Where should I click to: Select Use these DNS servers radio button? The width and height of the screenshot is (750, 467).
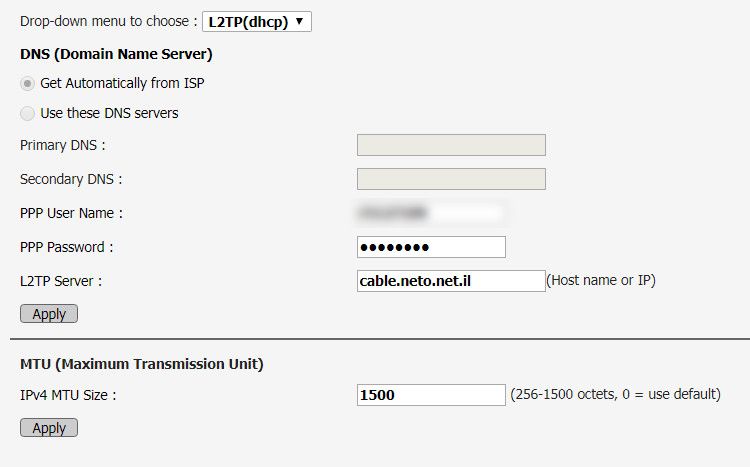click(x=27, y=113)
